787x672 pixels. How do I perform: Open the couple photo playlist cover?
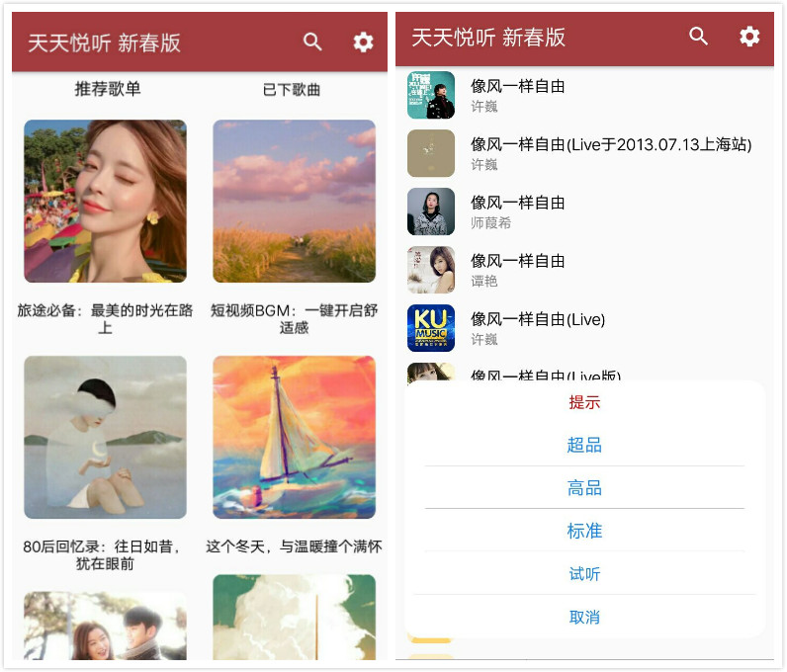click(x=106, y=626)
